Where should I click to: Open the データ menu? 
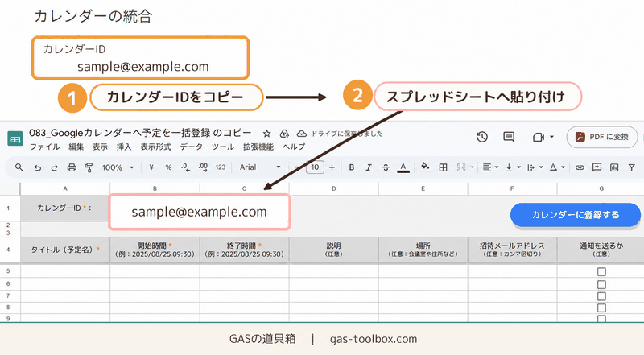(x=191, y=147)
